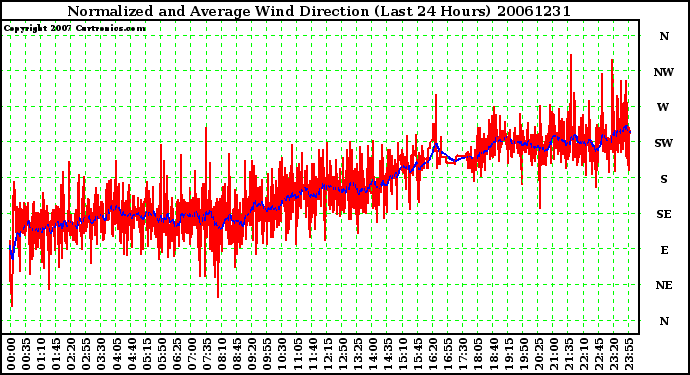
Task: Click the 18:40 time label
Action: pos(493,354)
